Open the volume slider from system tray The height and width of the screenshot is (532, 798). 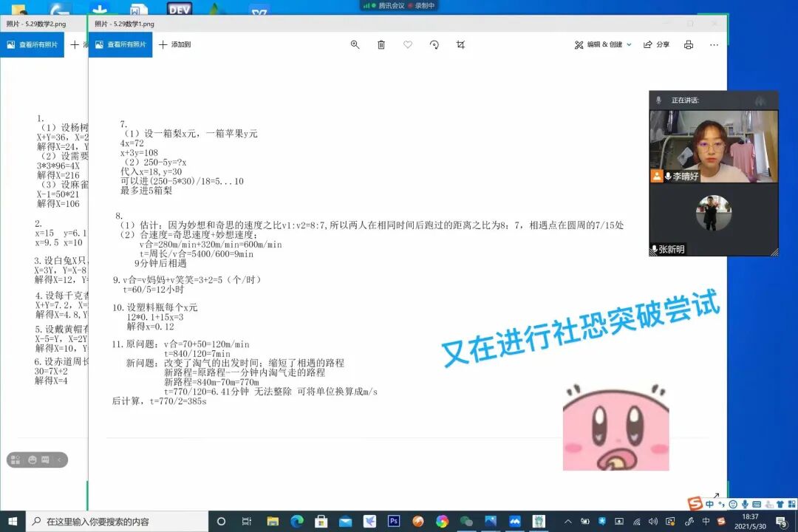[652, 521]
